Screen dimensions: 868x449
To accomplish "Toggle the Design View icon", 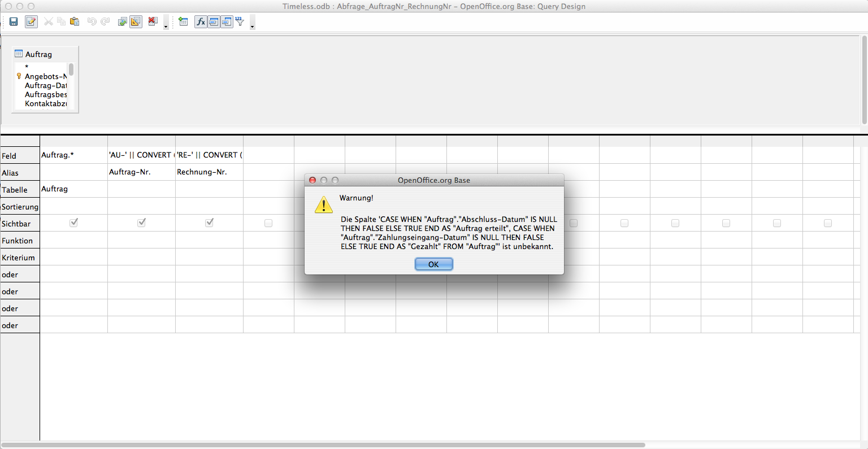I will (136, 22).
